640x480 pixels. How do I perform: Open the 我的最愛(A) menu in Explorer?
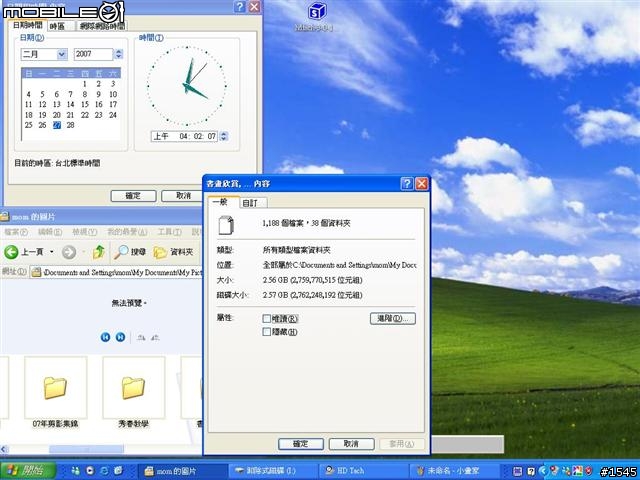[x=127, y=232]
